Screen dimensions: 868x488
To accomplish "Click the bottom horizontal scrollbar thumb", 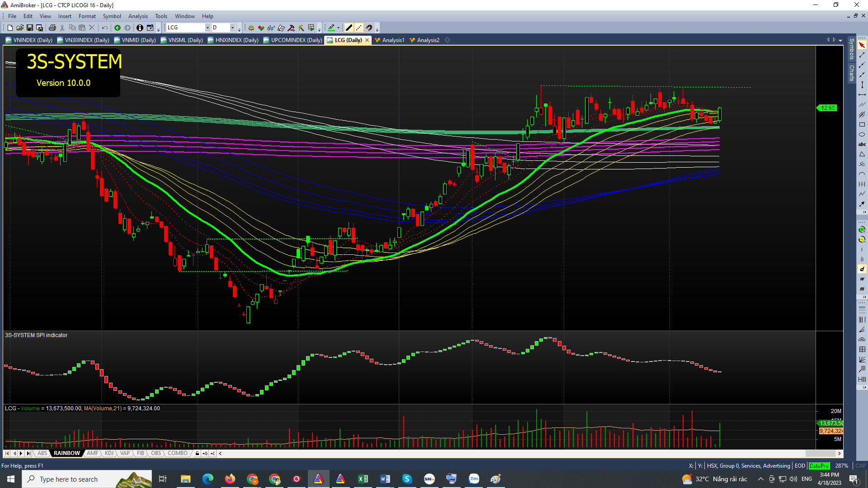I will (820, 453).
